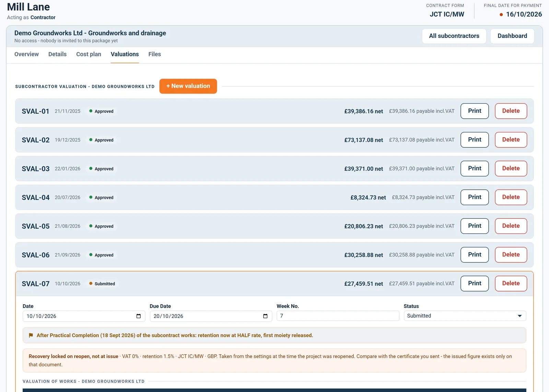549x392 pixels.
Task: Click the flag icon in Practical Completion notice
Action: click(31, 335)
